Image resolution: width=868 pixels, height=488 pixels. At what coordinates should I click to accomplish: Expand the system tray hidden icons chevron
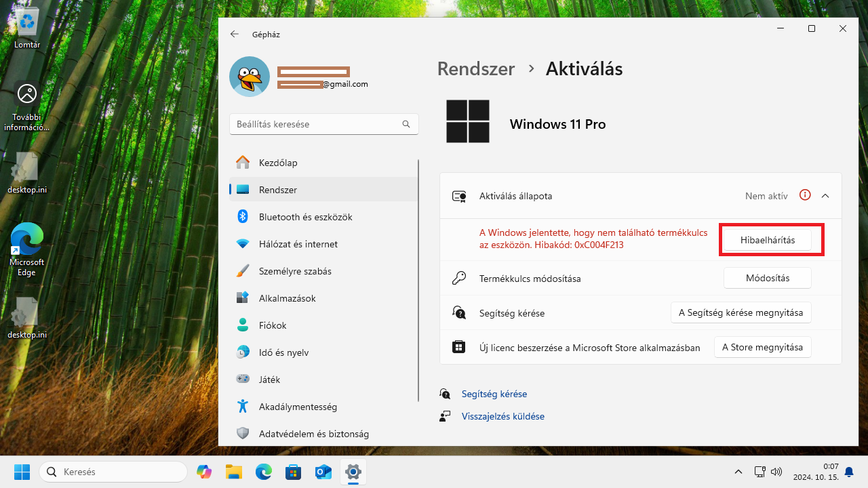tap(738, 472)
